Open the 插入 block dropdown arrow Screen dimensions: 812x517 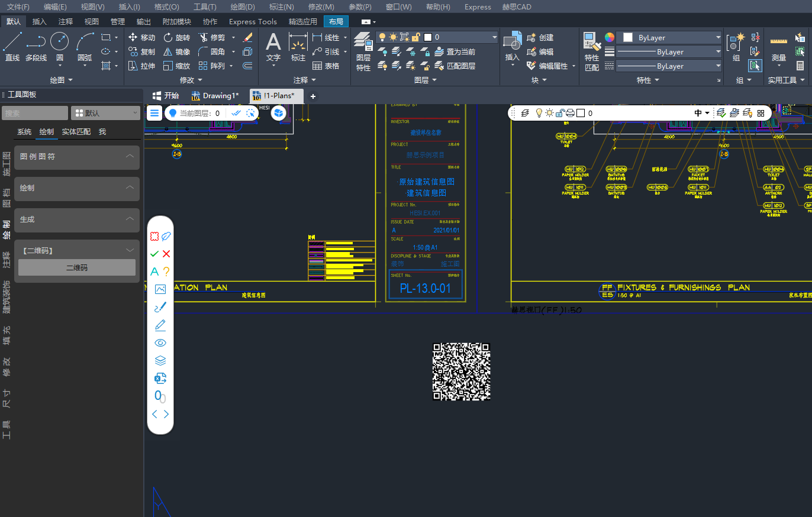point(513,65)
